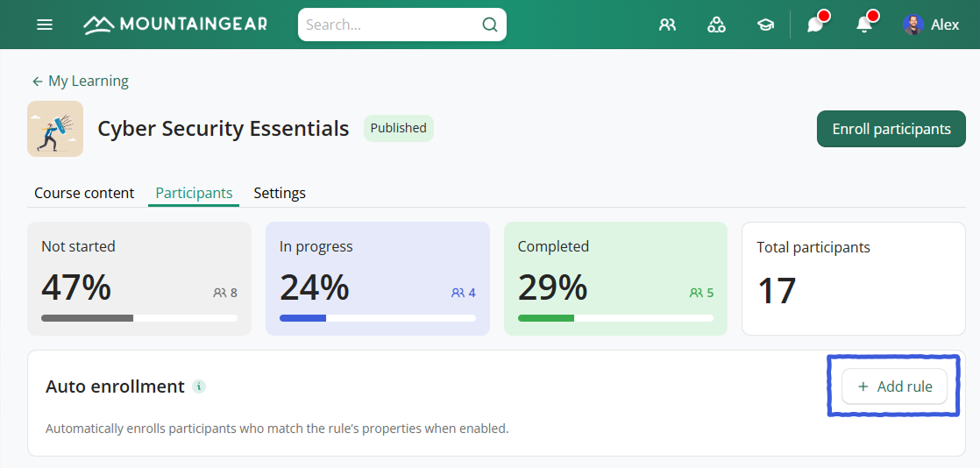Open the users icon in header

click(x=668, y=25)
